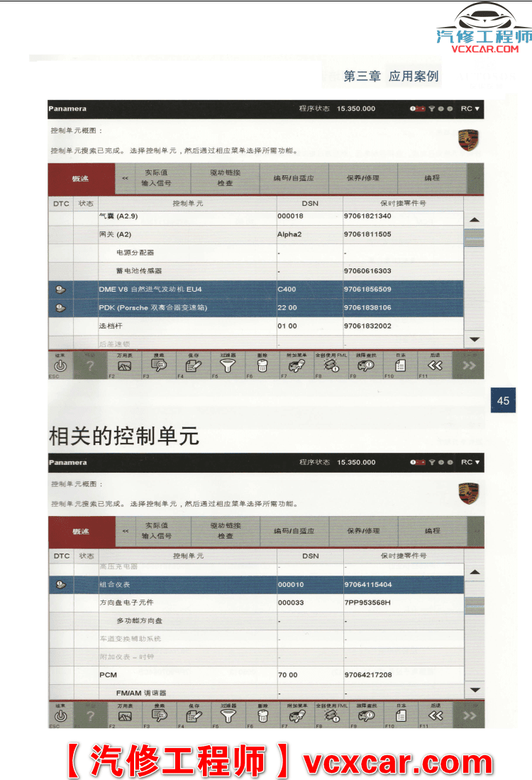Click the scroll-down arrow beside the 选档杆 row
The width and height of the screenshot is (532, 780).
click(475, 339)
